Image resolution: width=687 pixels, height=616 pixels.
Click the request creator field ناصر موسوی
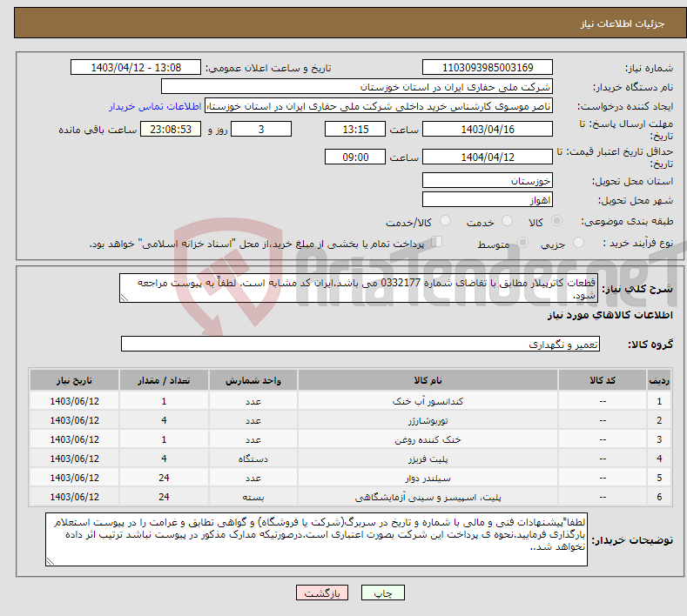click(379, 106)
